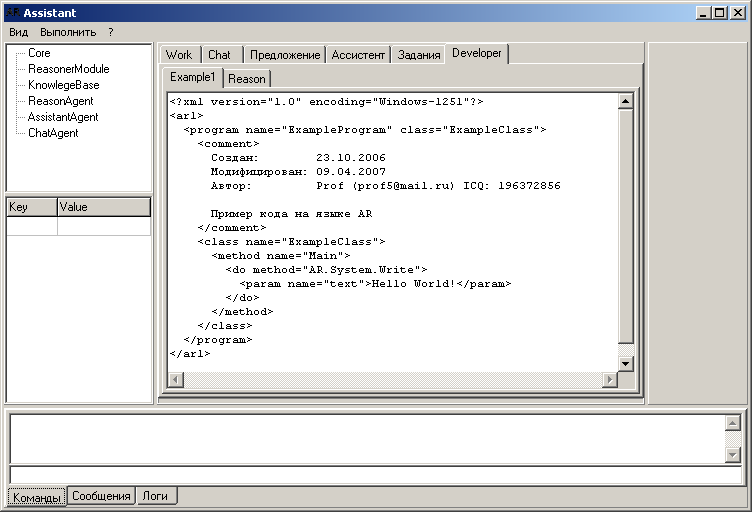Viewport: 752px width, 512px height.
Task: Select Core in the module tree
Action: click(x=39, y=53)
